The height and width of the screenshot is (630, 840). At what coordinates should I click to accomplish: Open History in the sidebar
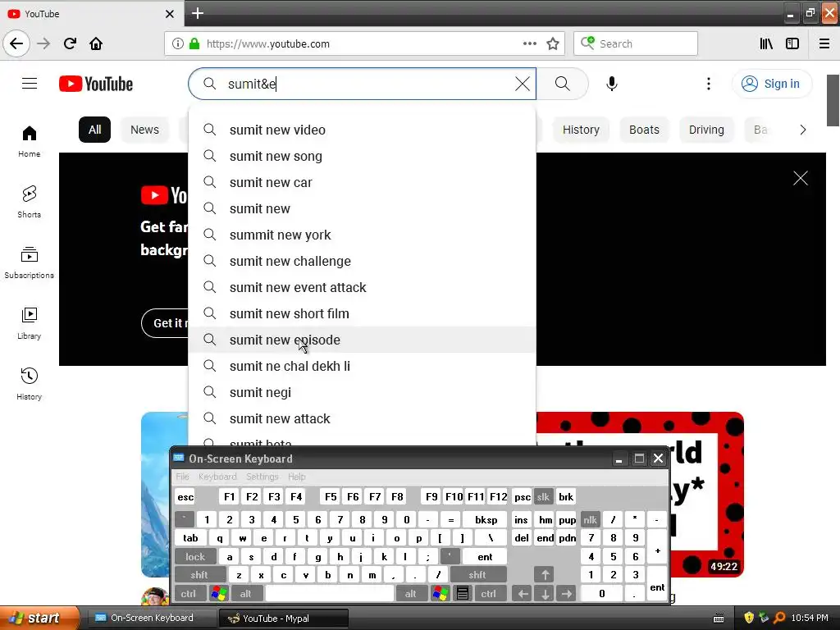click(x=29, y=384)
